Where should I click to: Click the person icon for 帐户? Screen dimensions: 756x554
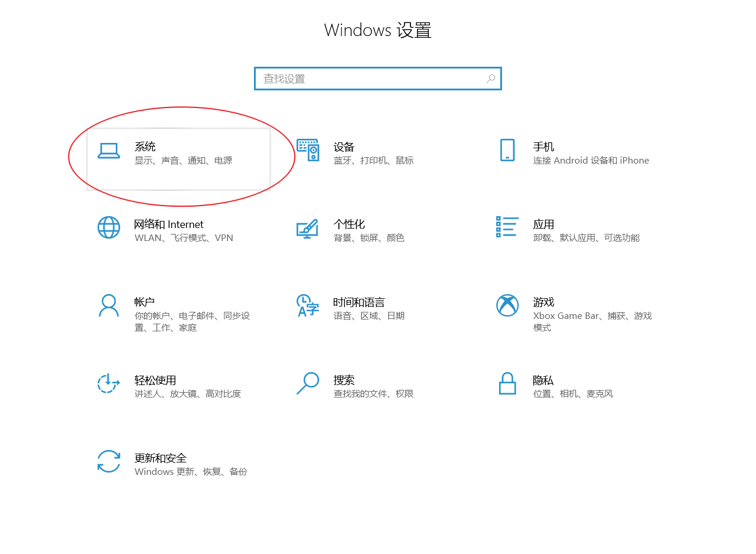[x=109, y=305]
